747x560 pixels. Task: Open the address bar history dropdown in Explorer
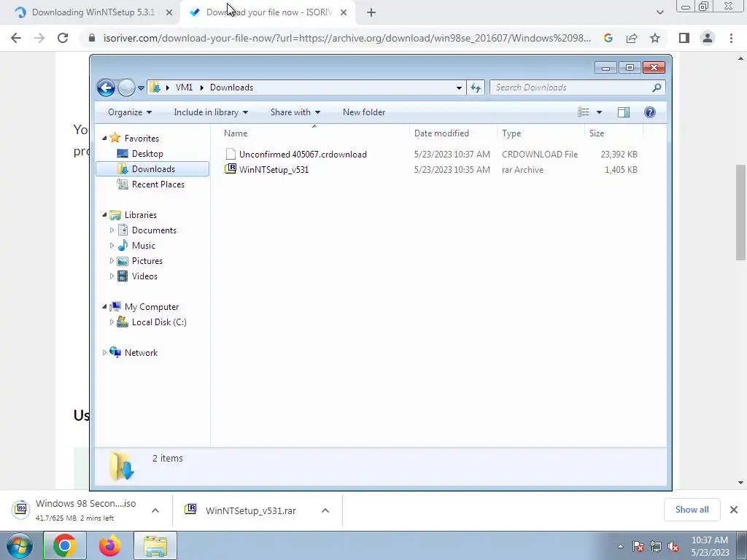(x=459, y=87)
